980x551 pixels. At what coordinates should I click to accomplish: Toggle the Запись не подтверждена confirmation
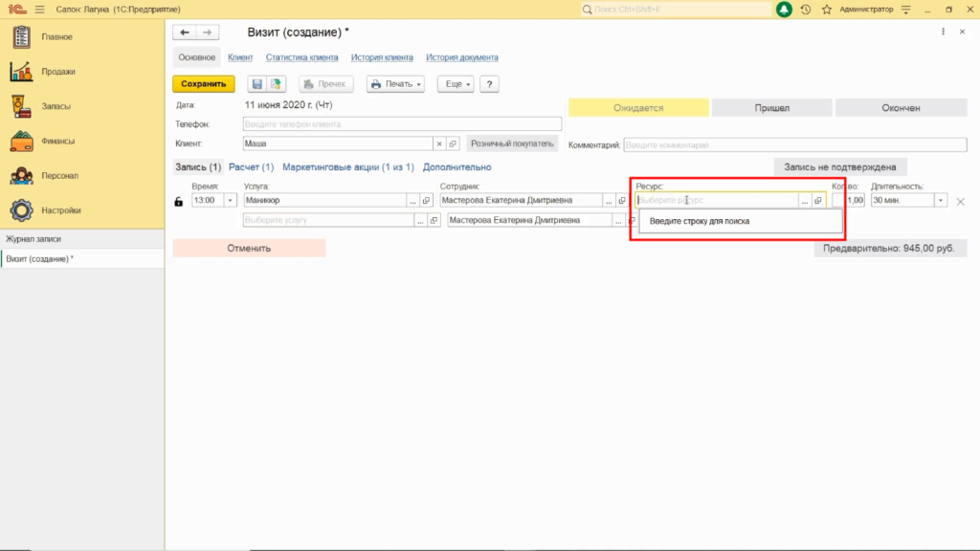[840, 167]
